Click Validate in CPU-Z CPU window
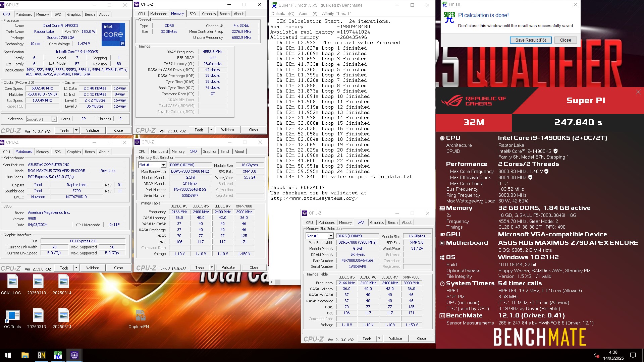Image resolution: width=644 pixels, height=362 pixels. coord(93,130)
